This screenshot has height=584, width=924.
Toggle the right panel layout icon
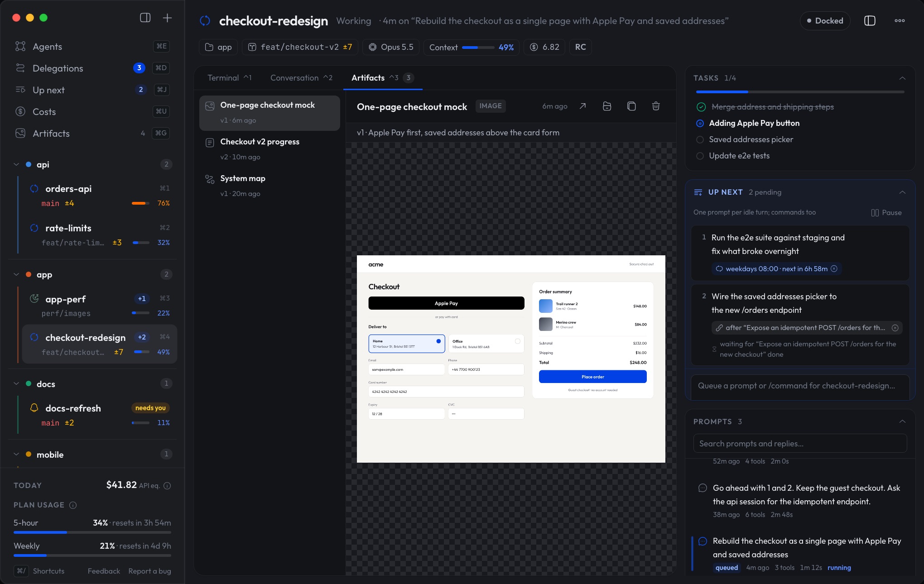click(870, 21)
